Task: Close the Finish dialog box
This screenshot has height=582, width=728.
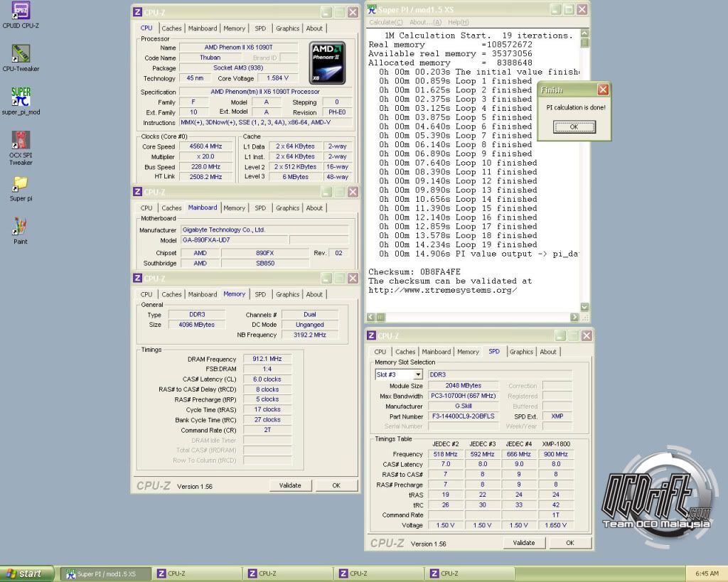Action: pos(603,90)
